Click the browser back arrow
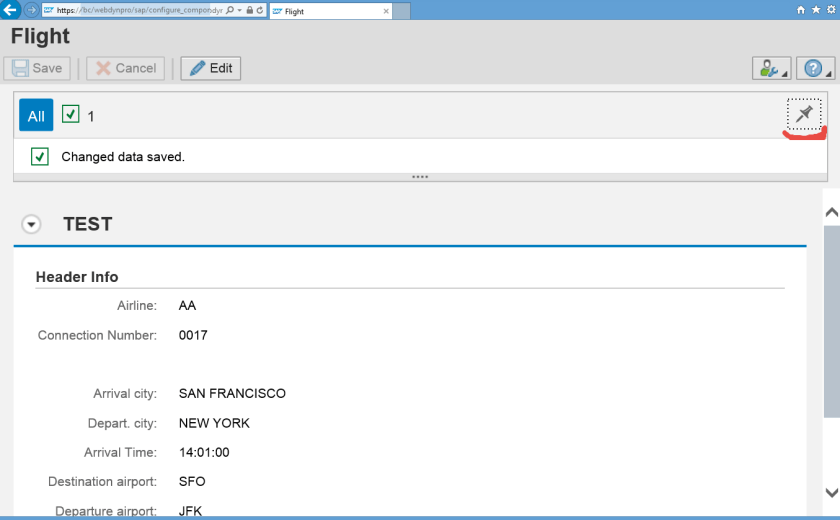840x520 pixels. tap(10, 10)
